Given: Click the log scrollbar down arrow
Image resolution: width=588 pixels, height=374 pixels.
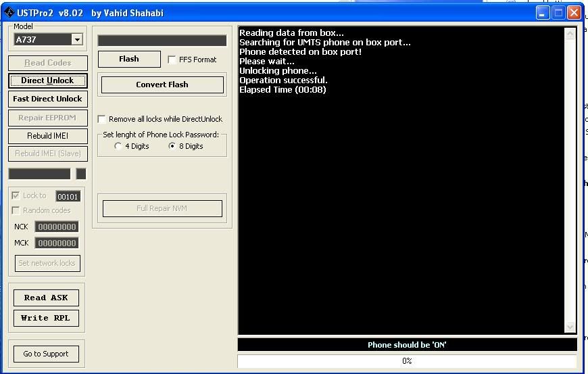Looking at the screenshot, I should coord(570,327).
